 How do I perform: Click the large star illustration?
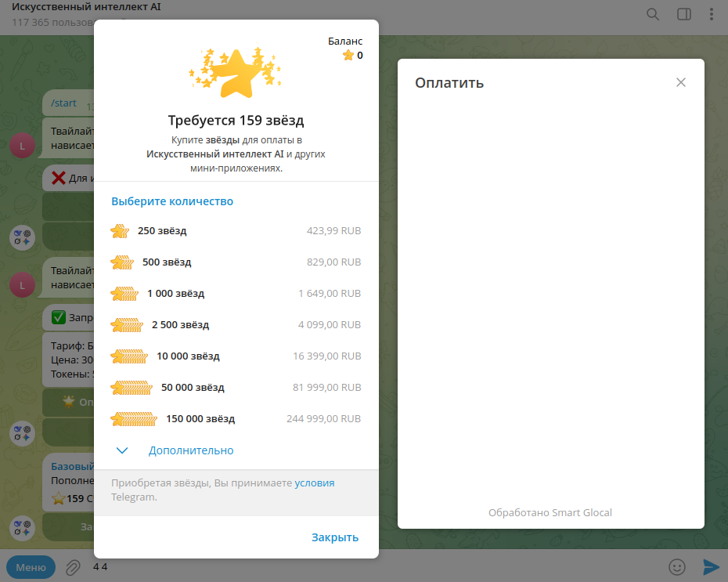(x=235, y=73)
